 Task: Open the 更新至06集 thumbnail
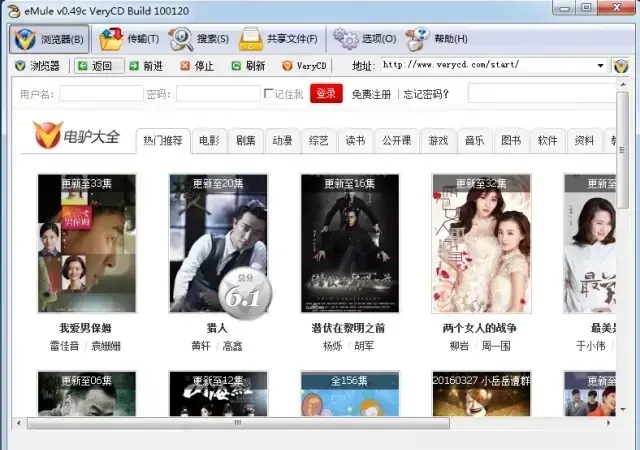[87, 394]
